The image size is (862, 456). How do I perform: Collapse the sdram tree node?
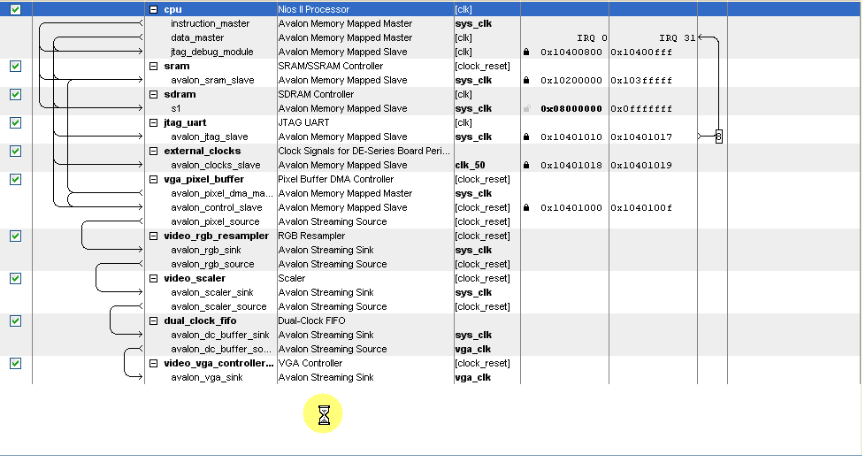click(154, 95)
